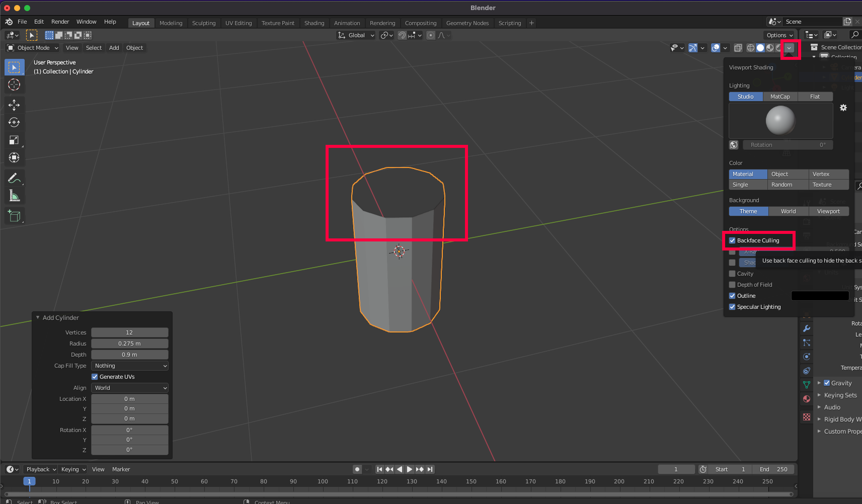Select the Cursor tool
This screenshot has width=862, height=504.
[14, 85]
